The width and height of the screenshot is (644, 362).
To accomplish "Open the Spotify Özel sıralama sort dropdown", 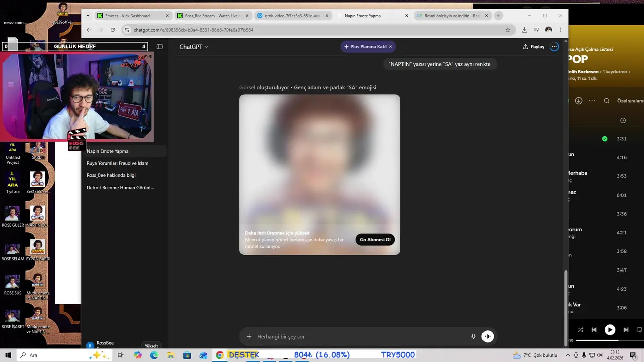I will [x=630, y=101].
